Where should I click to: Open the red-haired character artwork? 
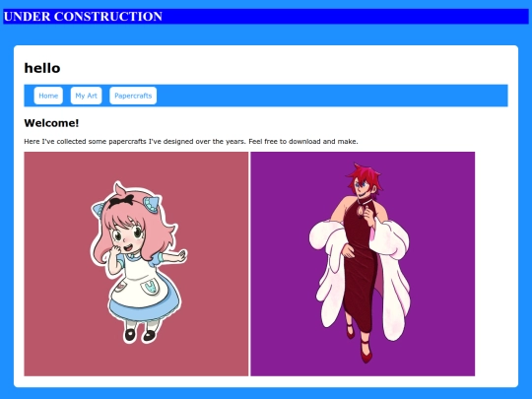(363, 264)
